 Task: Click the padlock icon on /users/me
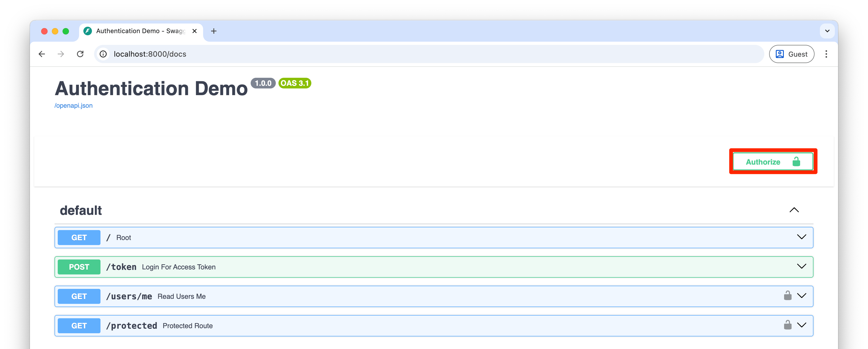788,296
